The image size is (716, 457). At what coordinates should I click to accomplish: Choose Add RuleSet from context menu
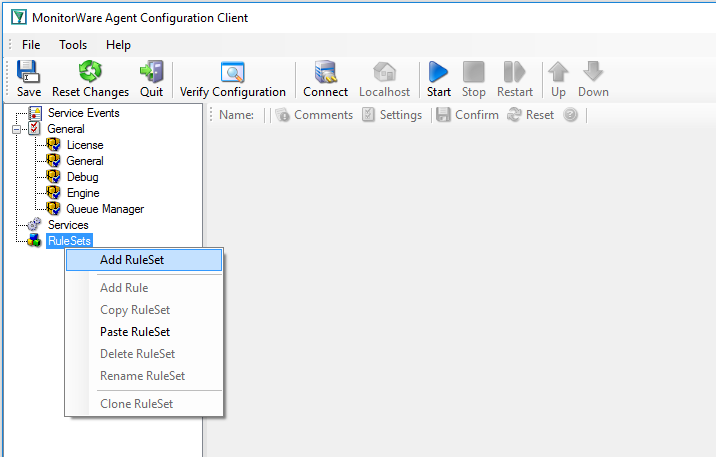[144, 260]
